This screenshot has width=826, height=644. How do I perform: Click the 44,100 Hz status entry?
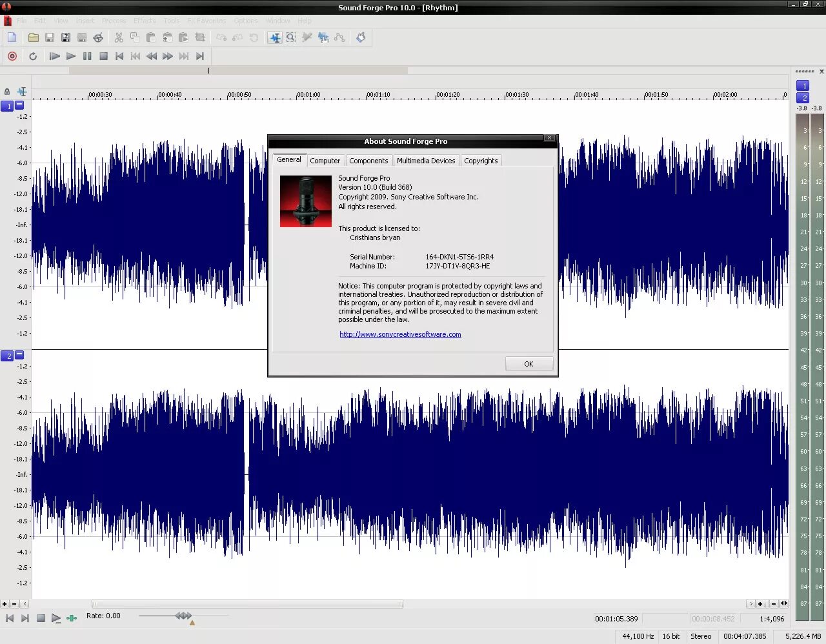click(638, 636)
